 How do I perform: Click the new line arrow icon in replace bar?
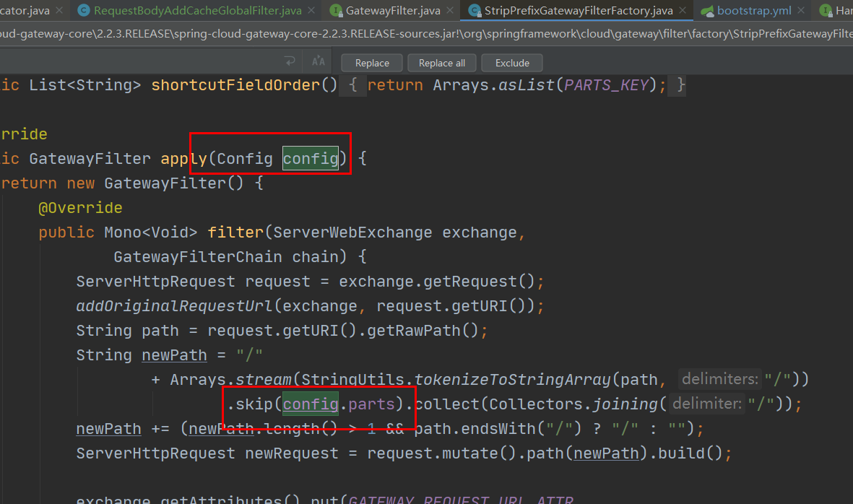(290, 61)
